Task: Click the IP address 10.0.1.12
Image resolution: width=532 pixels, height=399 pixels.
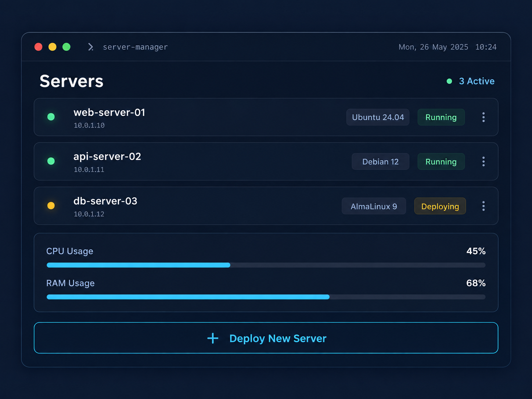Action: pyautogui.click(x=89, y=214)
